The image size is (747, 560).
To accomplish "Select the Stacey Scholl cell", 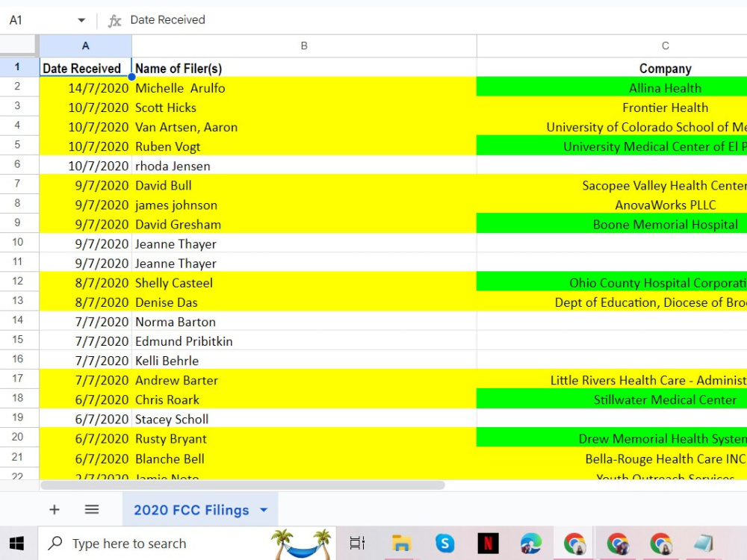I will [304, 419].
